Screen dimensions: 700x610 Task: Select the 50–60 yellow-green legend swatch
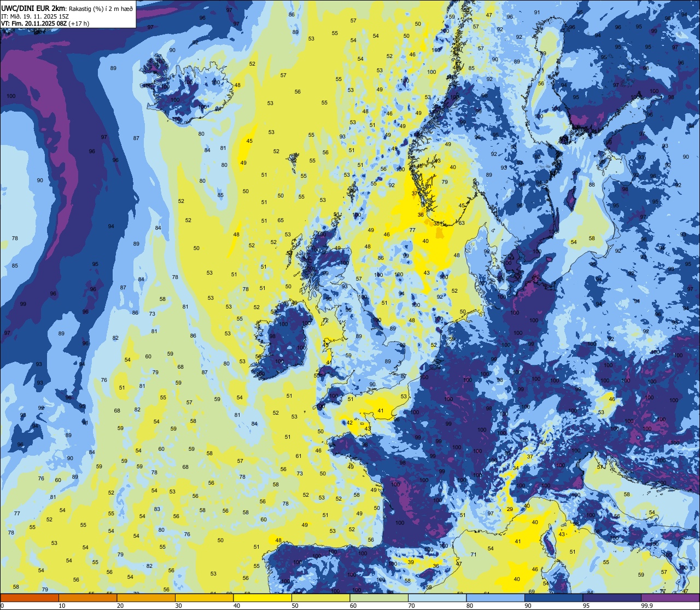(320, 597)
